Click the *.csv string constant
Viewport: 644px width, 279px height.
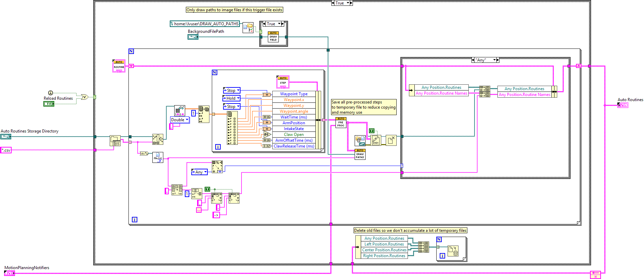6,150
